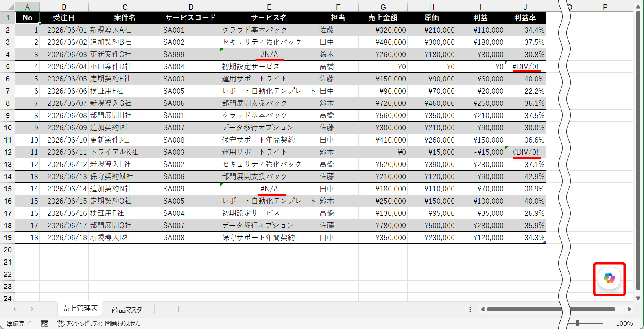Click the ¥720,000 sales amount cell
This screenshot has width=644, height=329.
(383, 103)
